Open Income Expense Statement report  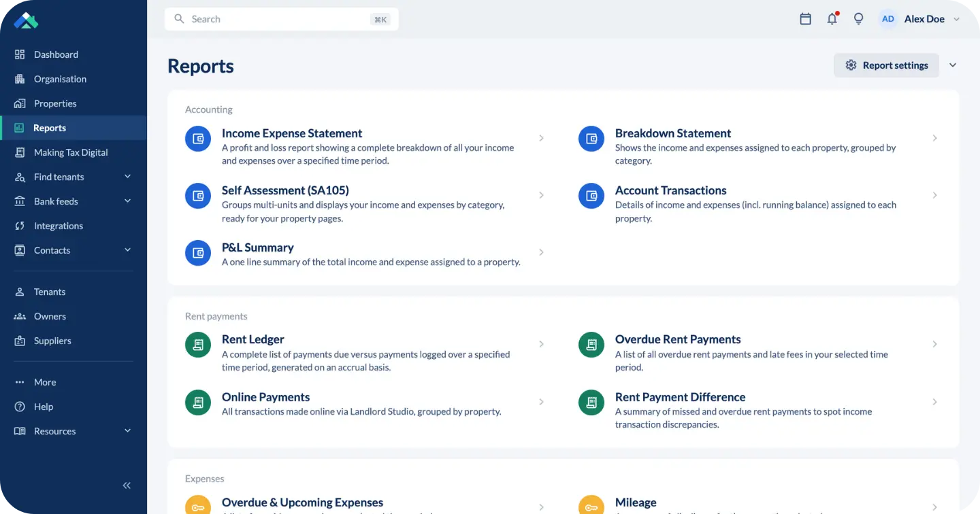tap(292, 133)
